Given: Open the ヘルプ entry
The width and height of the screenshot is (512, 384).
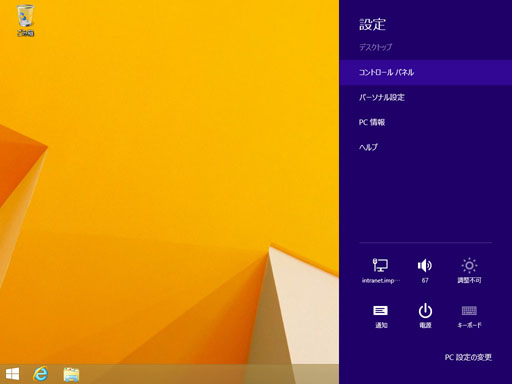Looking at the screenshot, I should pyautogui.click(x=425, y=147).
